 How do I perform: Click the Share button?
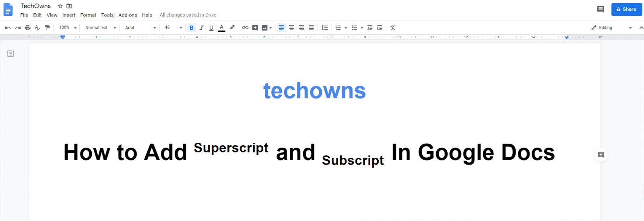click(627, 9)
